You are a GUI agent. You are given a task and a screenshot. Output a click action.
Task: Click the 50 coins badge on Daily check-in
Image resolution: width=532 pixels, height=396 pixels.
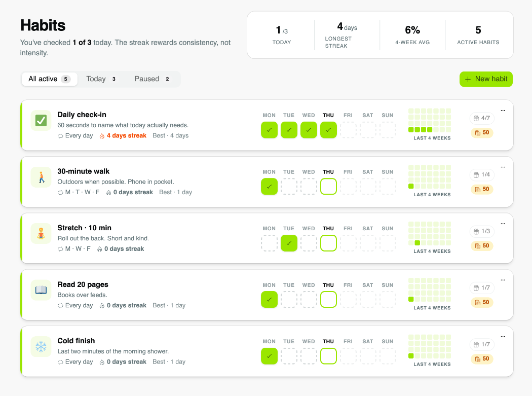point(482,132)
